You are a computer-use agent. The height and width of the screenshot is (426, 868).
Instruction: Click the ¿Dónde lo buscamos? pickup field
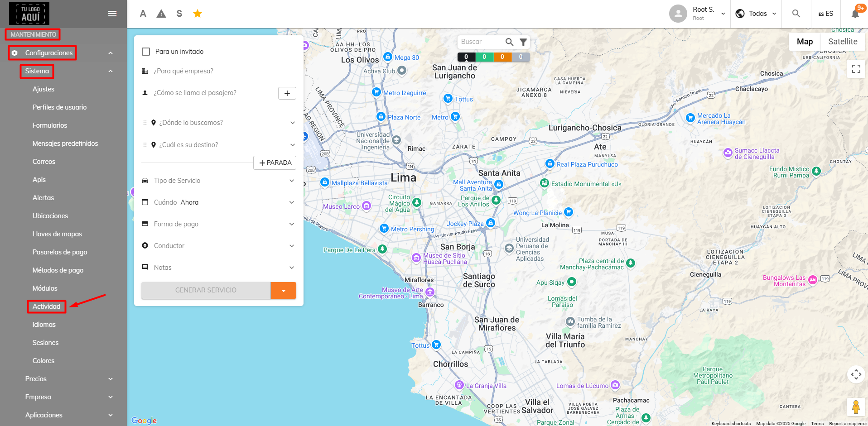pos(219,123)
